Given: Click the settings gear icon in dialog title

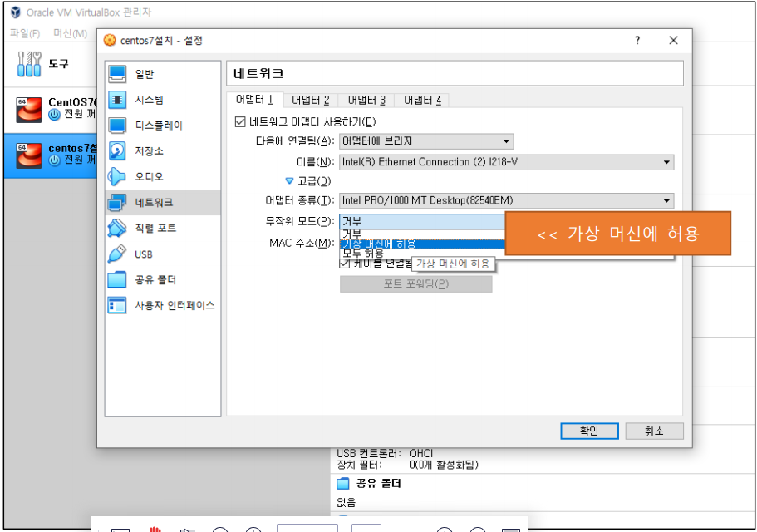Looking at the screenshot, I should pos(110,40).
